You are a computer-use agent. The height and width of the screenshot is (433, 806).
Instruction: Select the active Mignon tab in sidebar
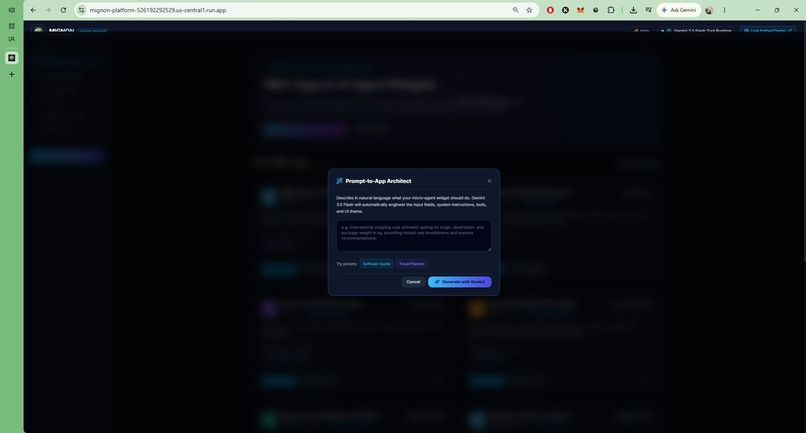(11, 58)
